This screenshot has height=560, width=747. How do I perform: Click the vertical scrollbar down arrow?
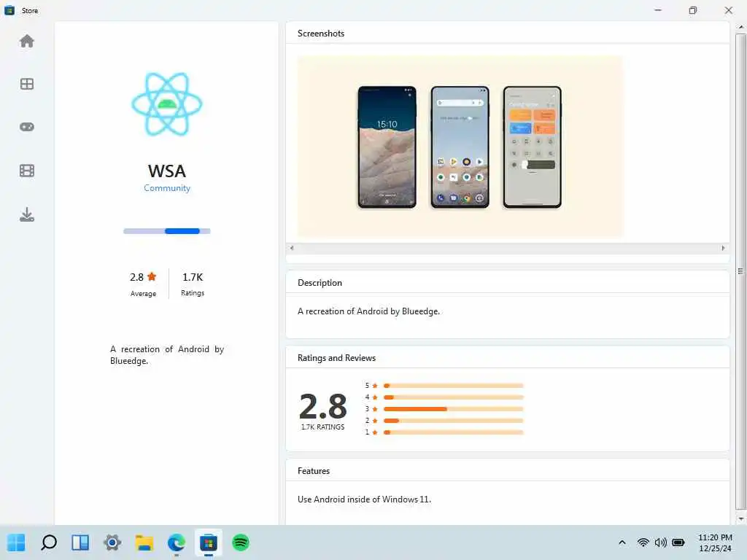pyautogui.click(x=740, y=519)
